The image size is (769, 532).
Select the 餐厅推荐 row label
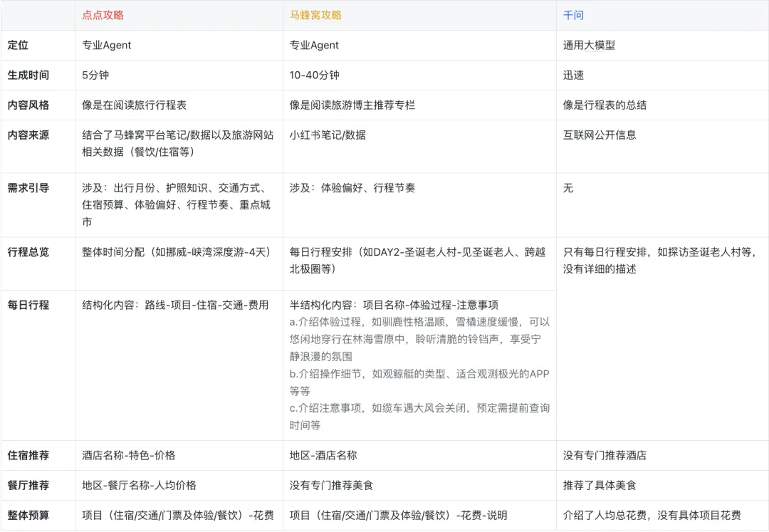[28, 486]
